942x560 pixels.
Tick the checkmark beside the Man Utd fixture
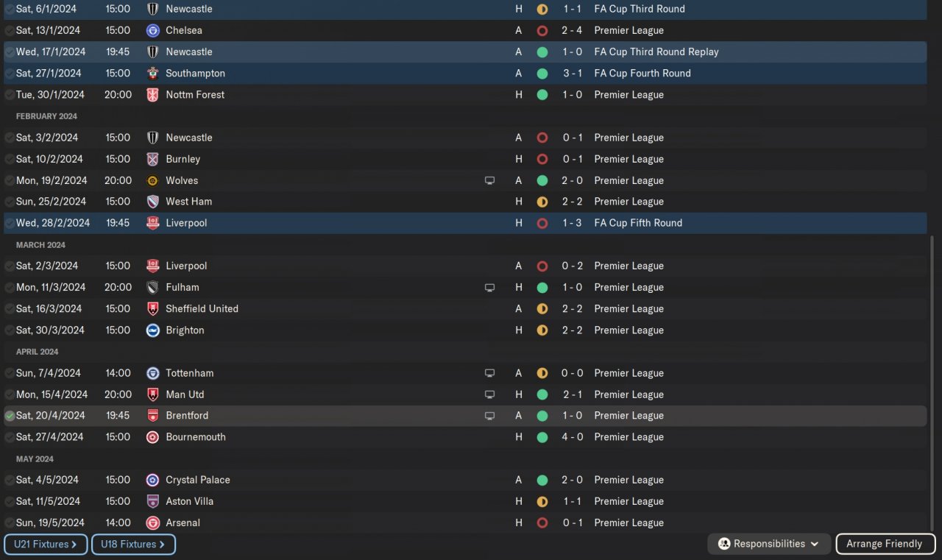[x=10, y=394]
